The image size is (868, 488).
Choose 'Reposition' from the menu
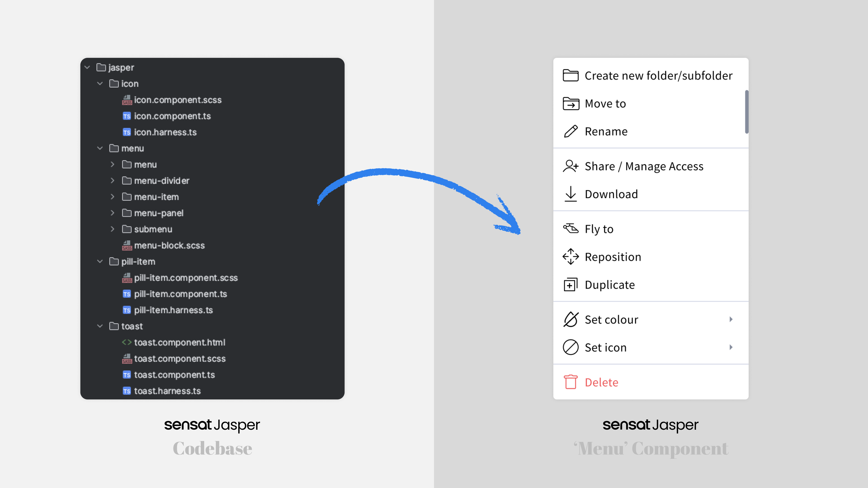pyautogui.click(x=651, y=257)
